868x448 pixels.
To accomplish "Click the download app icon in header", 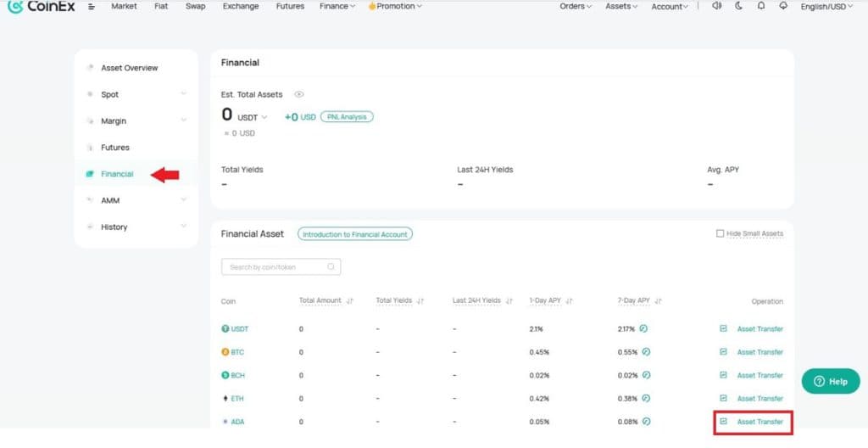I will pyautogui.click(x=782, y=6).
